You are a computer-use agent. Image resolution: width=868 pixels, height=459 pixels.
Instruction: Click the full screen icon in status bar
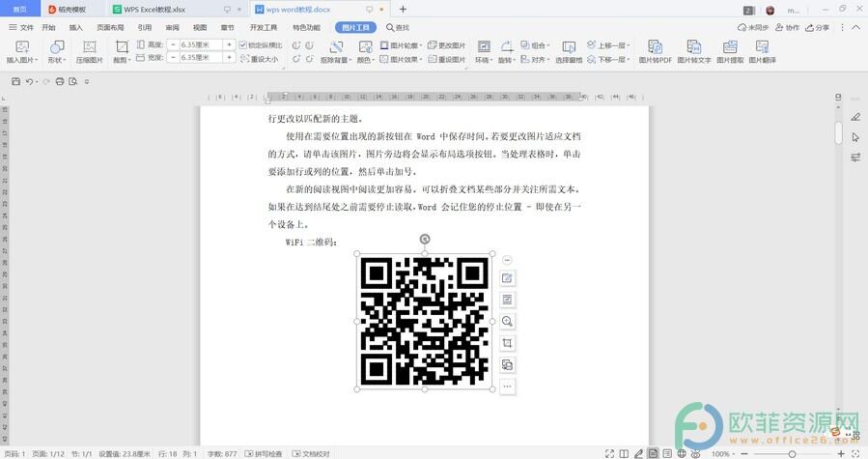609,453
